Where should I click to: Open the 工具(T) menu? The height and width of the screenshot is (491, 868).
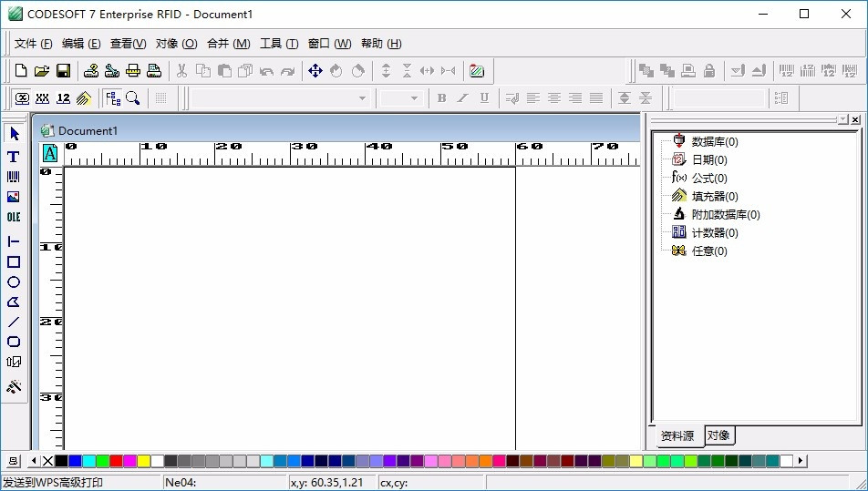279,44
